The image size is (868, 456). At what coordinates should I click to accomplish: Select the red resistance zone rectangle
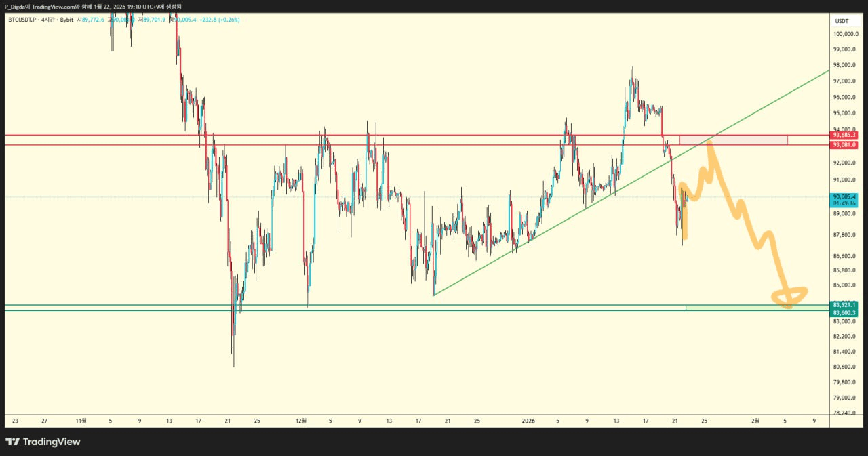coord(733,140)
